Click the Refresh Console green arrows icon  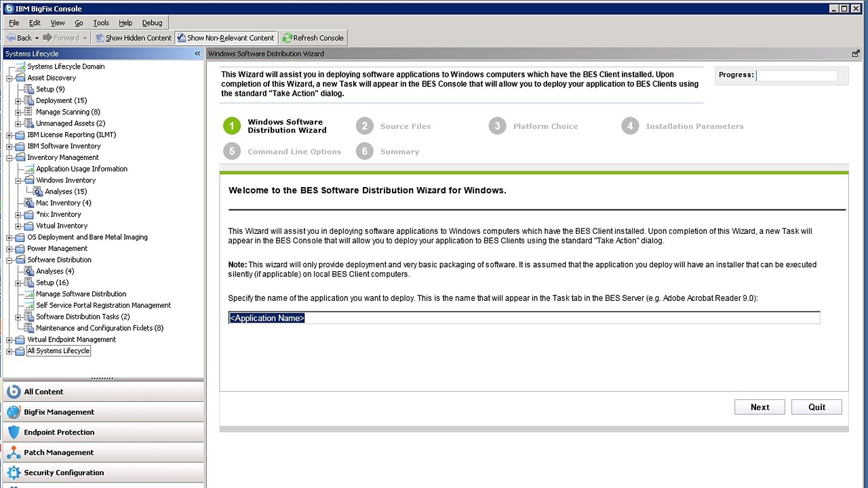pos(288,38)
